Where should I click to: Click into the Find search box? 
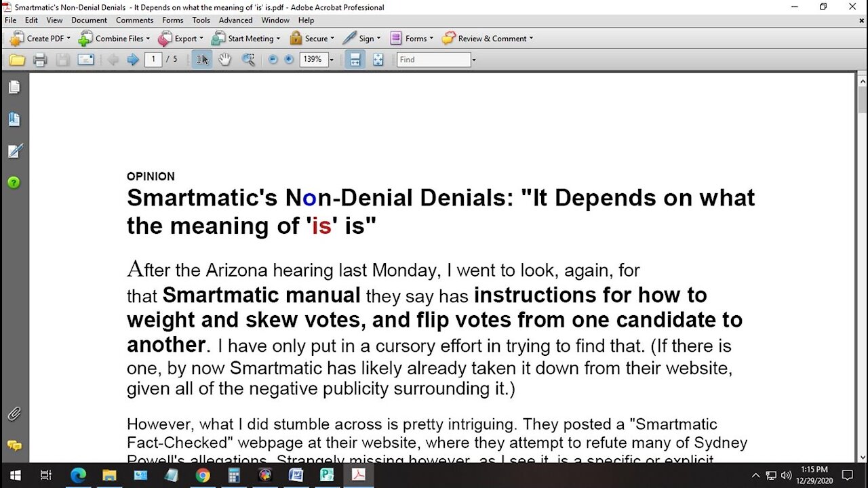click(x=433, y=60)
